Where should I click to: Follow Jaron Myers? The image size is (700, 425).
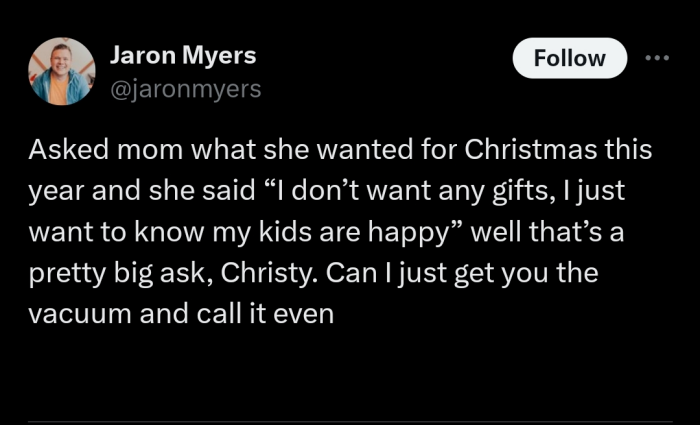(569, 58)
